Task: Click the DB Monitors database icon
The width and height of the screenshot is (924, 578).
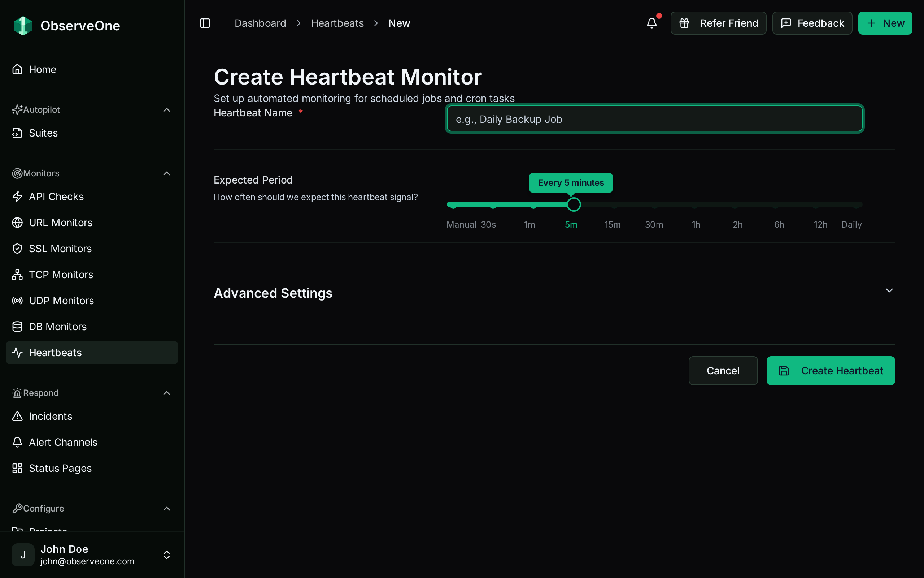Action: (x=17, y=327)
